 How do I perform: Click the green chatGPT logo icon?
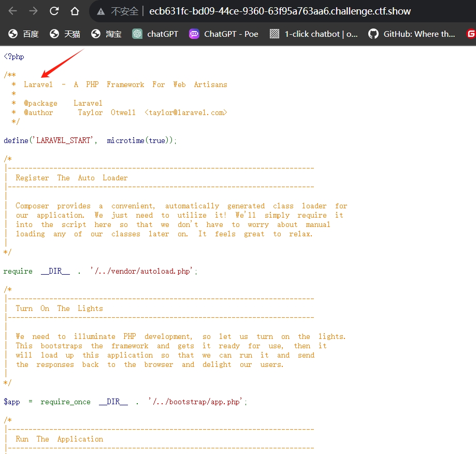137,34
